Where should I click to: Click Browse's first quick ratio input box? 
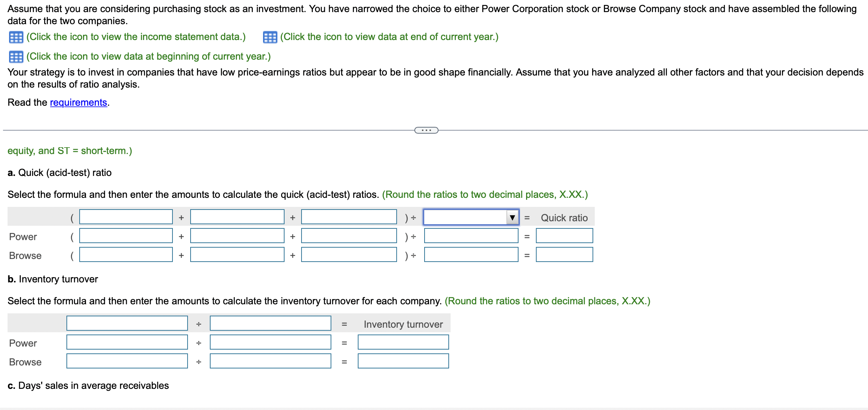[126, 255]
